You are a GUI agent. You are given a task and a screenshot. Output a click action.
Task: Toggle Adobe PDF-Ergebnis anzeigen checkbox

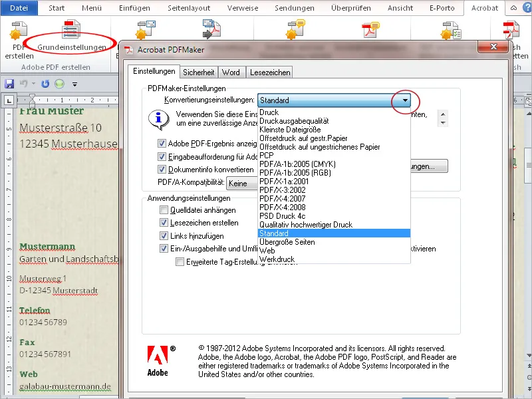click(x=162, y=144)
